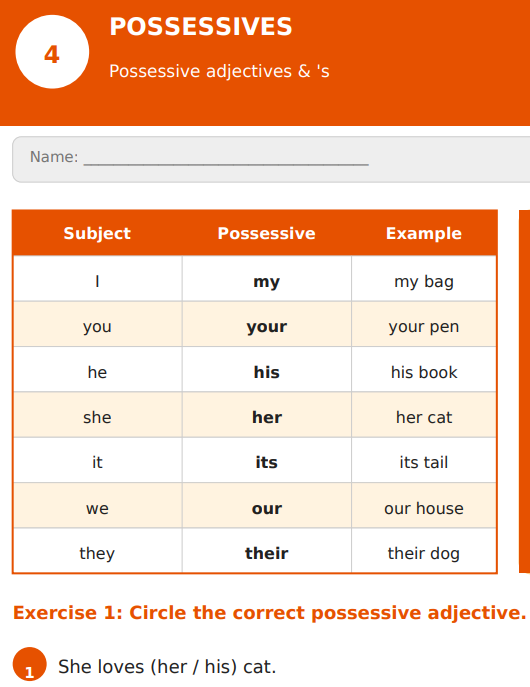This screenshot has height=687, width=530.
Task: Click the exercise number 1 badge
Action: (29, 664)
